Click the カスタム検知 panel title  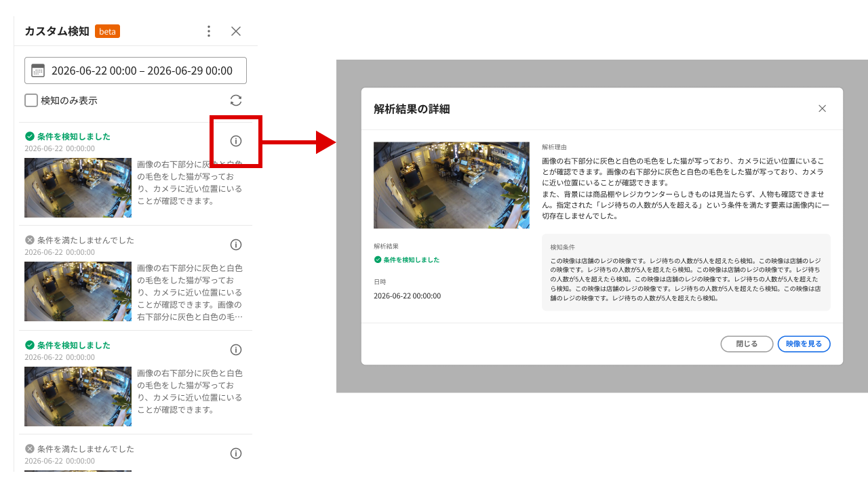[57, 31]
